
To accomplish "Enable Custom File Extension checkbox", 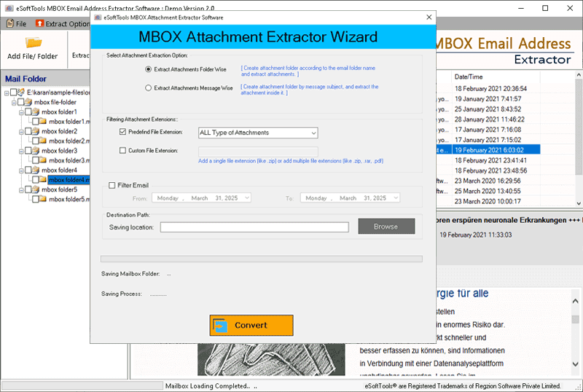I will 122,150.
